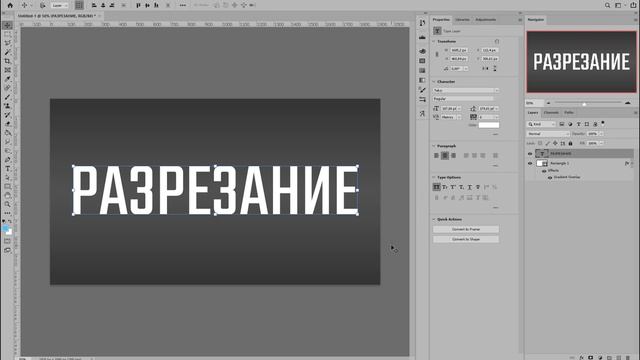640x360 pixels.
Task: Open the three-dots options in options bar
Action: click(x=182, y=5)
